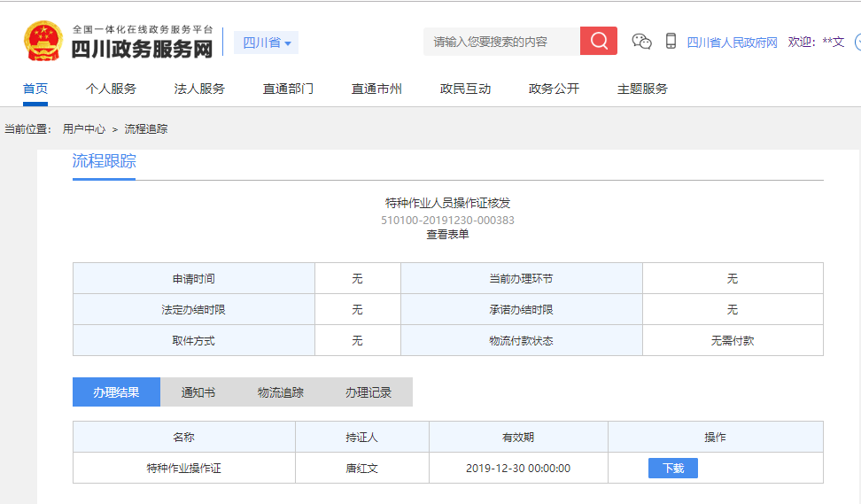Switch to 物流追踪 tab
Screen dimensions: 861x504
(281, 392)
